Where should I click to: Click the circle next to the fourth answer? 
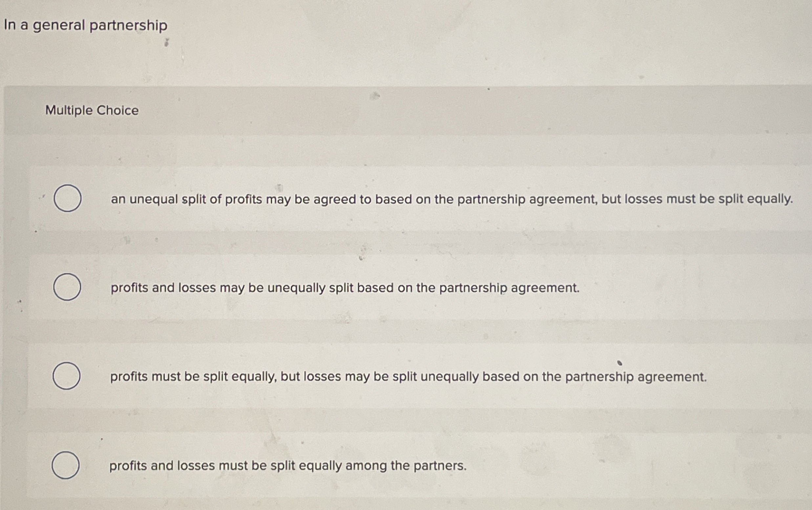tap(66, 465)
